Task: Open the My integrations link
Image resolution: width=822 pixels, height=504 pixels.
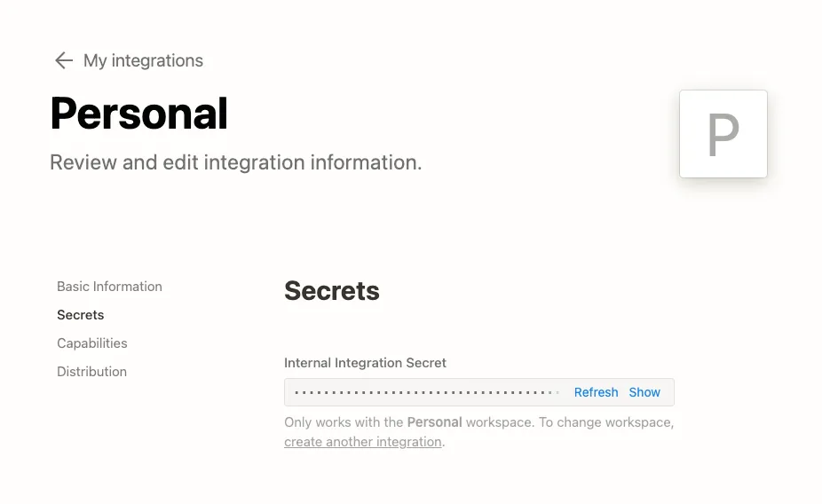Action: pyautogui.click(x=143, y=60)
